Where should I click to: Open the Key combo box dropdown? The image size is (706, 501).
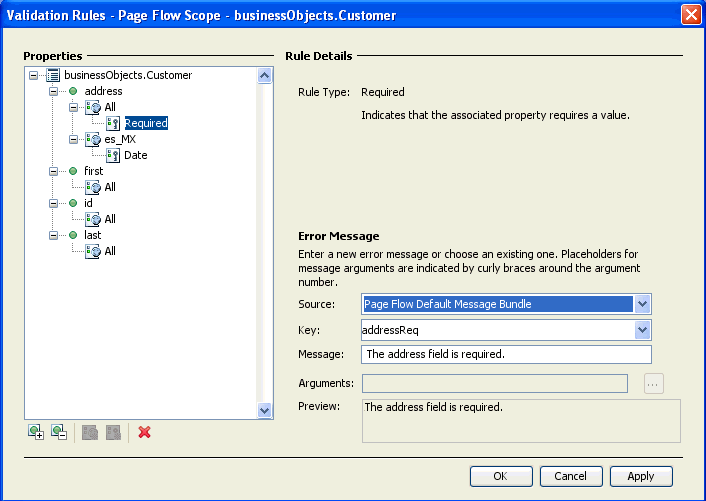pyautogui.click(x=643, y=329)
